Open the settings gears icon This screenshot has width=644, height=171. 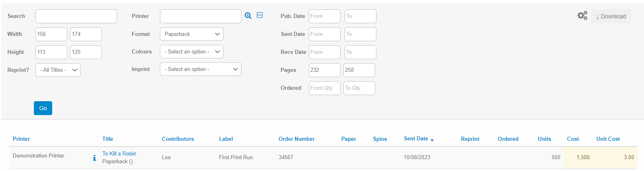582,16
